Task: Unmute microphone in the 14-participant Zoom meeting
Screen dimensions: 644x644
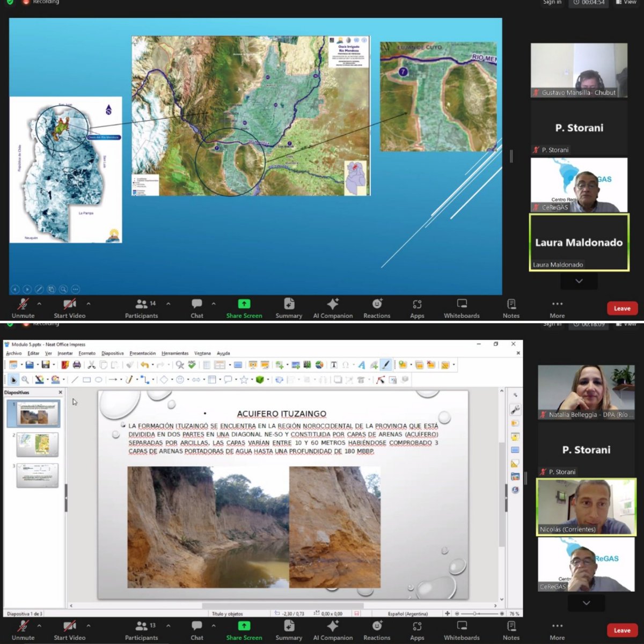Action: [x=23, y=308]
